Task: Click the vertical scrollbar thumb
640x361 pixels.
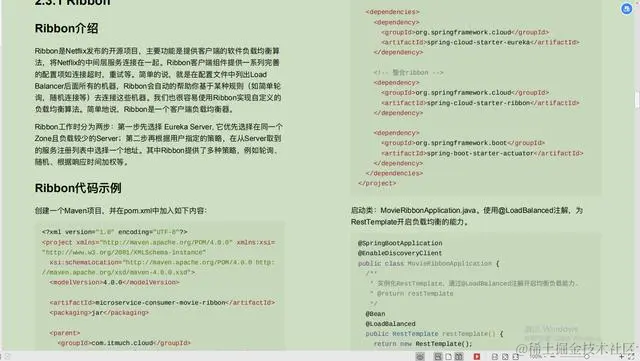Action: coord(637,100)
